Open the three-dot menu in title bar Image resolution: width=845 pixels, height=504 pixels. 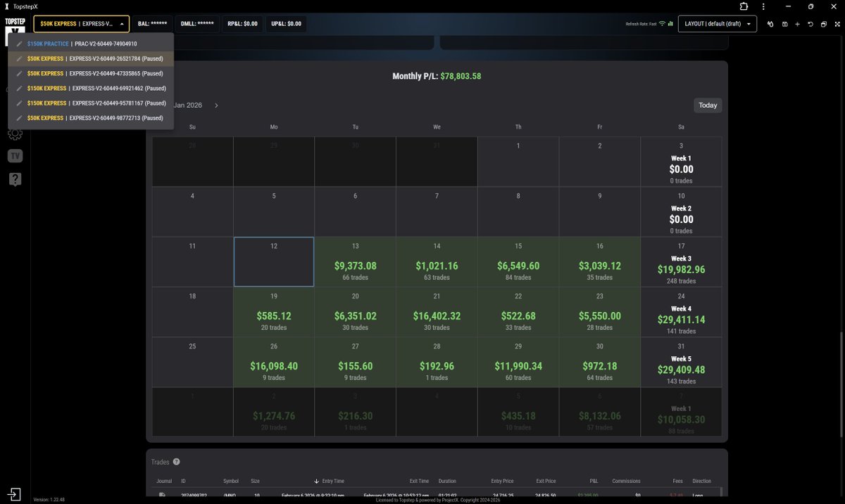click(764, 6)
